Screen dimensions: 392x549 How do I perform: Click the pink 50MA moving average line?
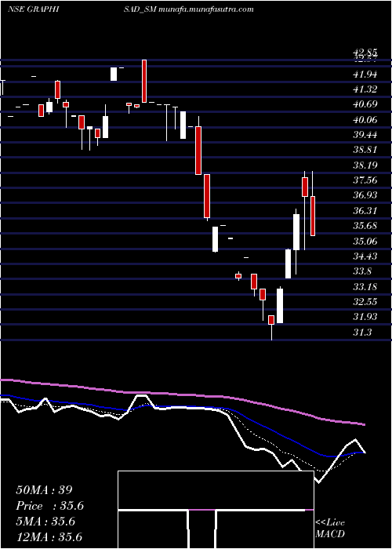click(182, 395)
